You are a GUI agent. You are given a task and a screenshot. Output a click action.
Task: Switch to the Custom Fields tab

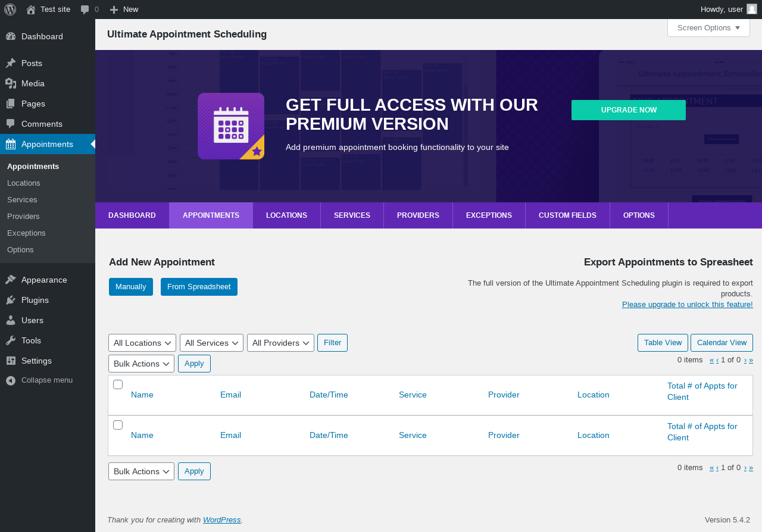click(568, 215)
